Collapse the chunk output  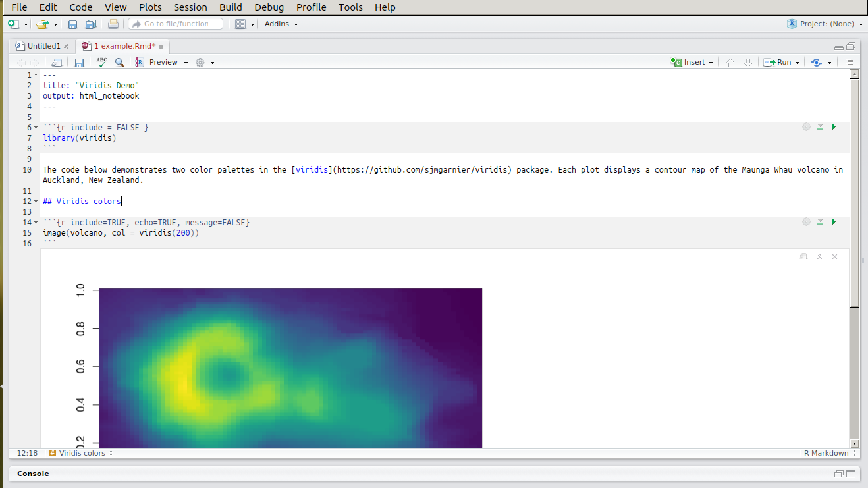820,256
